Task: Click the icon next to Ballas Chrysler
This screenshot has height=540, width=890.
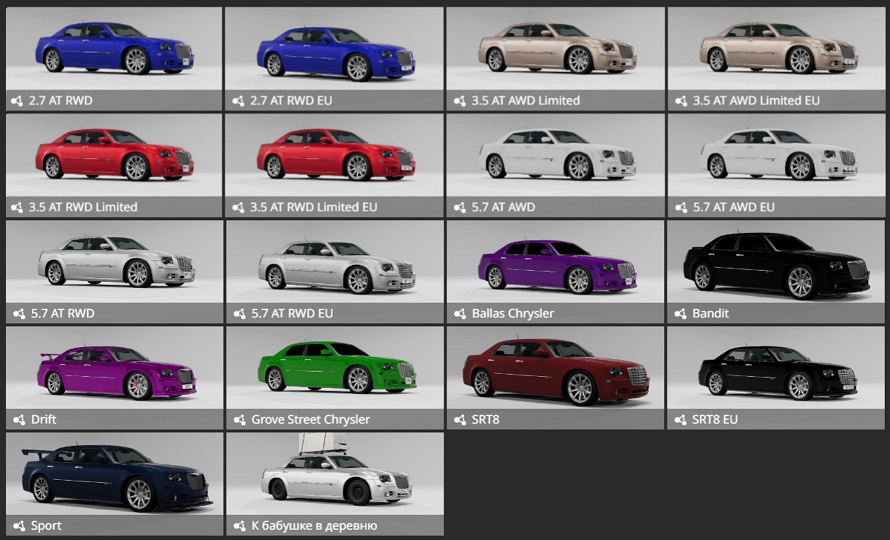Action: tap(458, 314)
